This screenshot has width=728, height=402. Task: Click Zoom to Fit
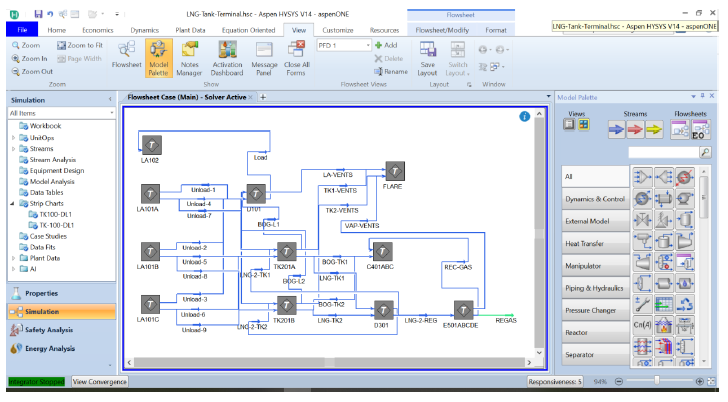[x=80, y=45]
